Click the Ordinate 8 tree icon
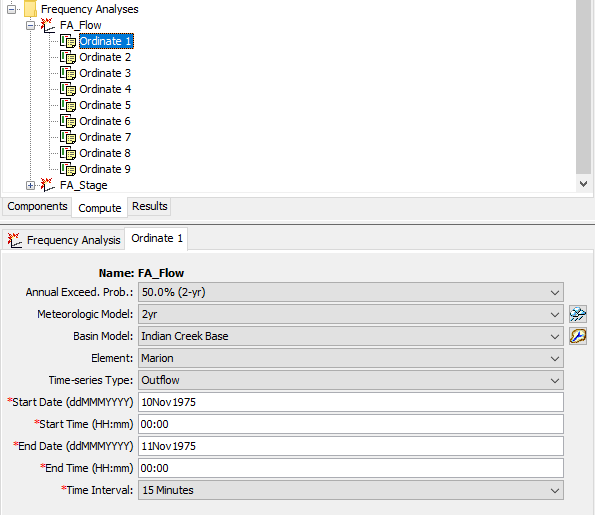 [x=68, y=153]
